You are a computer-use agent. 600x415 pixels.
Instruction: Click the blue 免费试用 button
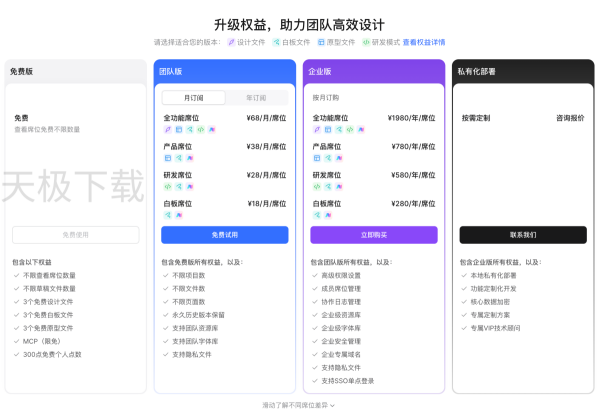pyautogui.click(x=224, y=235)
